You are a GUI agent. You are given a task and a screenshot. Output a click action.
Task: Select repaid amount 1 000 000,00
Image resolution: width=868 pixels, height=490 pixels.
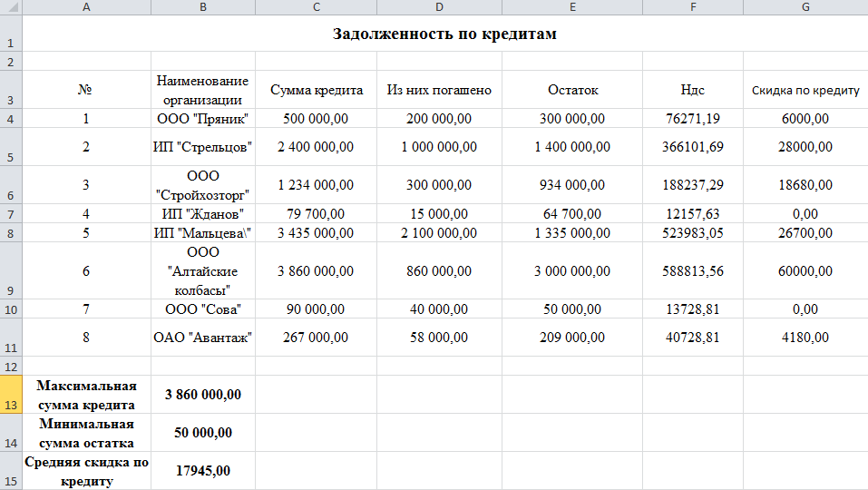tap(440, 147)
